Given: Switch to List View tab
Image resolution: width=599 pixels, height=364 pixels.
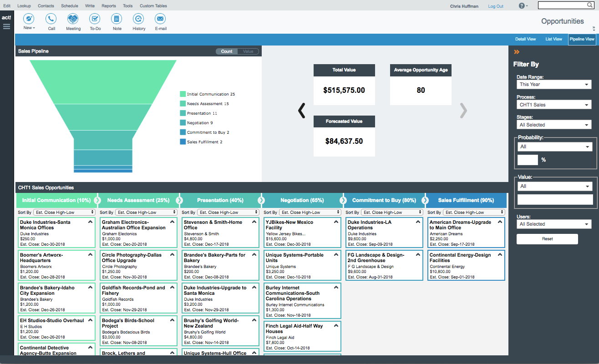Looking at the screenshot, I should (x=554, y=39).
